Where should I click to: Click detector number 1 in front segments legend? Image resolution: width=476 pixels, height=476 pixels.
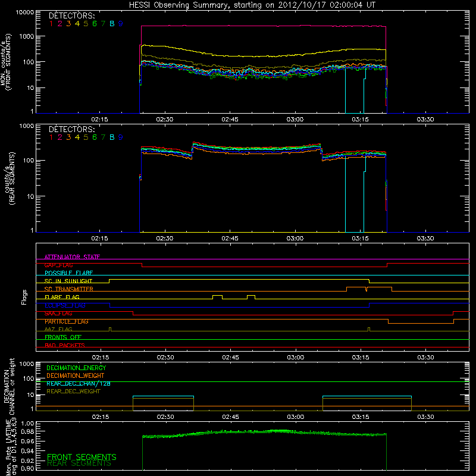(x=51, y=24)
